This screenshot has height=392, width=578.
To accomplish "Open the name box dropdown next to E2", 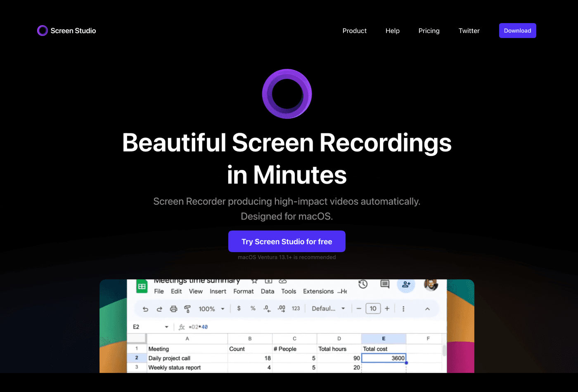I will [x=166, y=326].
